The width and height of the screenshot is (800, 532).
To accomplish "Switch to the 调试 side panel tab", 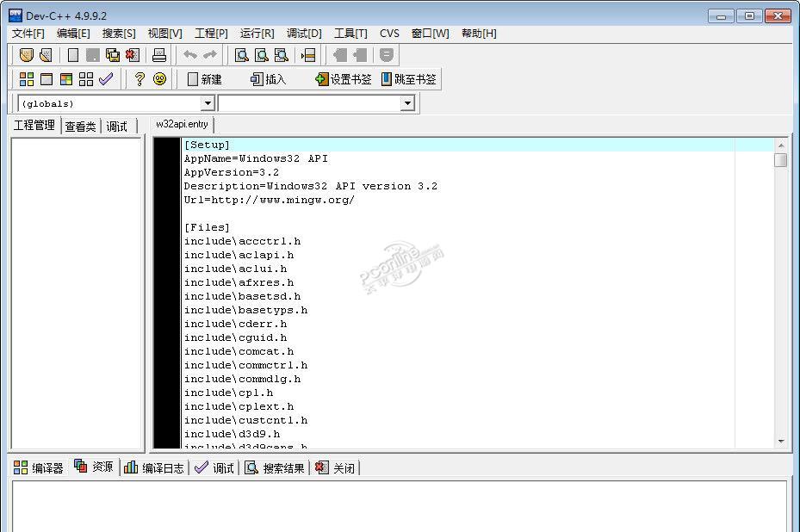I will pos(117,127).
